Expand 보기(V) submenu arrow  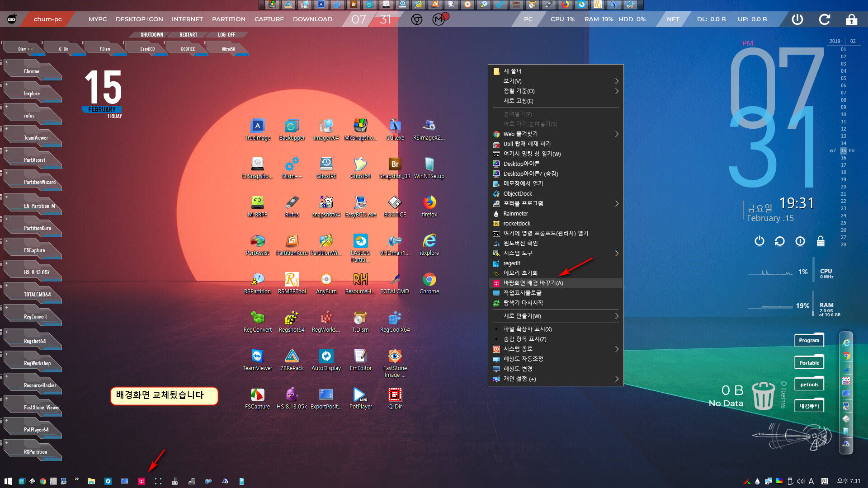coord(617,81)
